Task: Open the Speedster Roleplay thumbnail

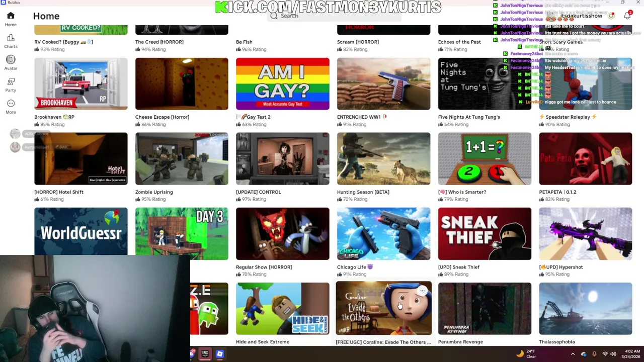Action: coord(586,83)
